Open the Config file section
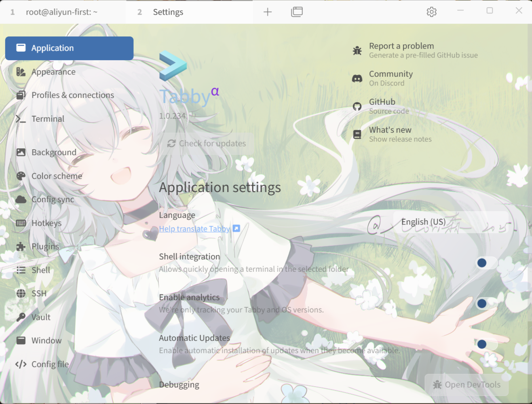The image size is (532, 404). point(69,364)
